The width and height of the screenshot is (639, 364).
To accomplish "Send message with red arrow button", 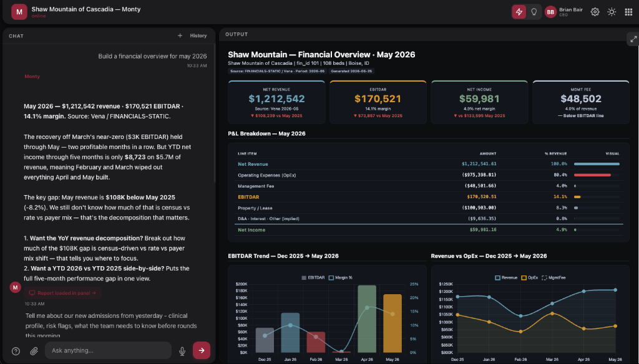I will tap(202, 350).
